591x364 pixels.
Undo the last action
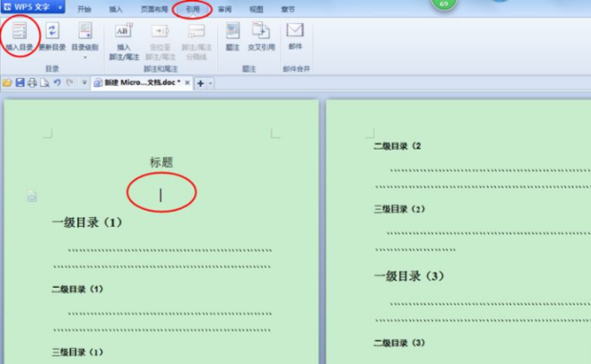coord(57,83)
